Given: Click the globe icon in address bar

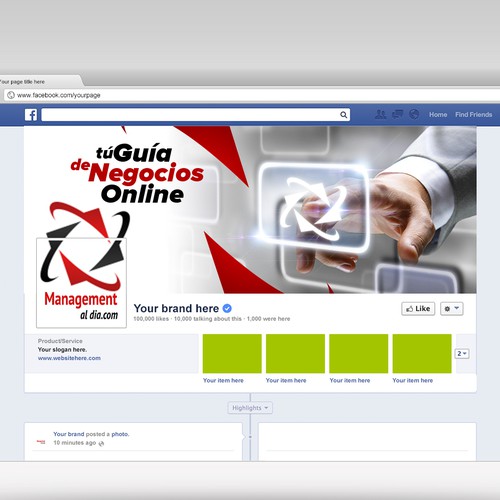Looking at the screenshot, I should [11, 95].
